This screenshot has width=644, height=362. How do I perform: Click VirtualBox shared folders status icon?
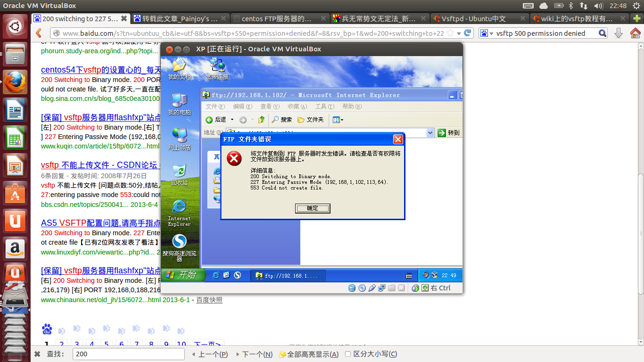392,288
